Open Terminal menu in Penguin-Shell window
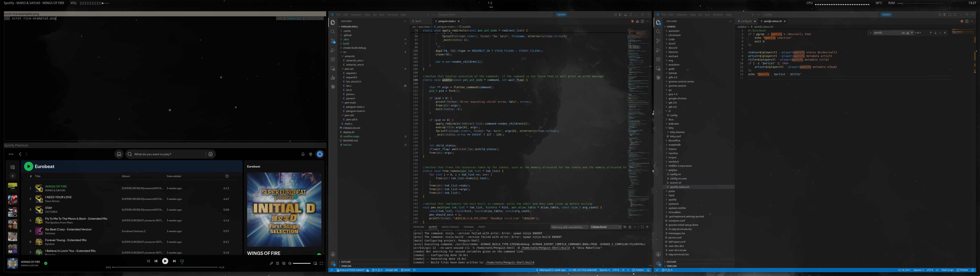 (x=392, y=15)
